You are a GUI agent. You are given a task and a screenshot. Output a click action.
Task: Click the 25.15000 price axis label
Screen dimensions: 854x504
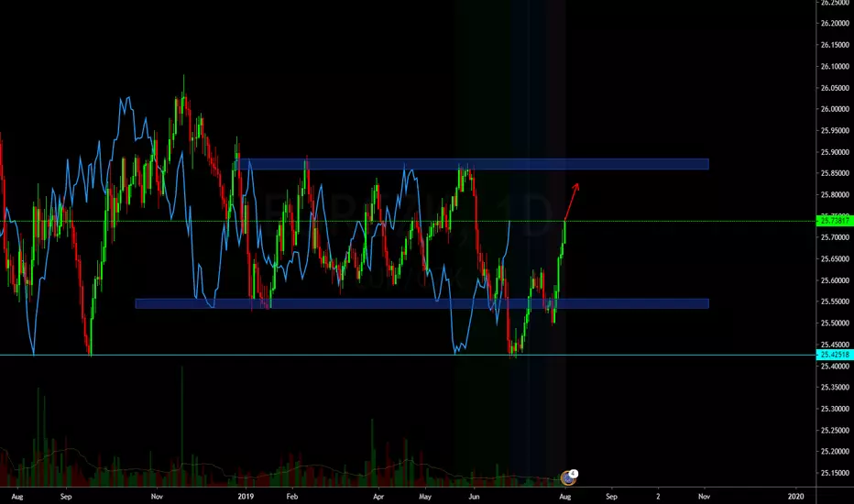[x=835, y=473]
